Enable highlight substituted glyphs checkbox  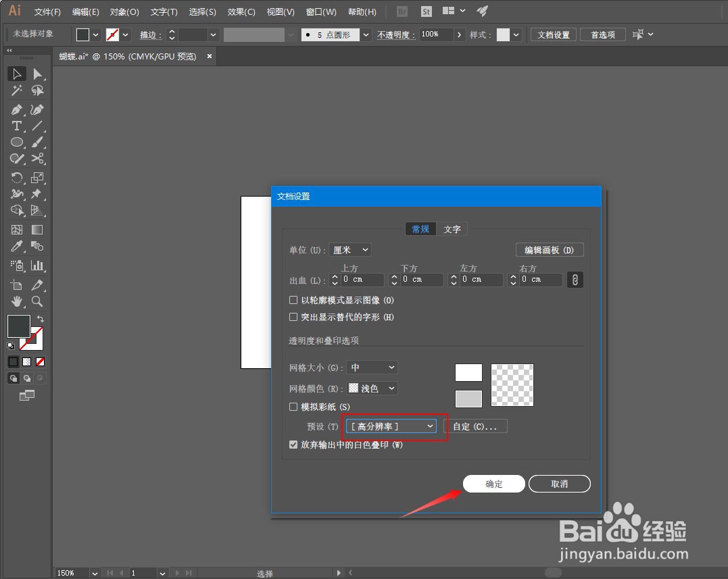[x=293, y=317]
